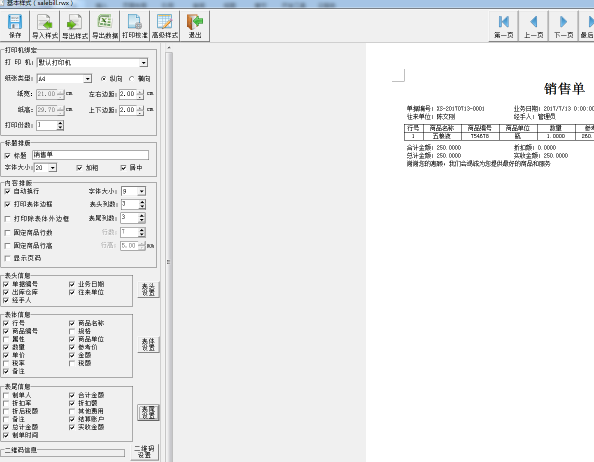Toggle 金额 body checkbox
This screenshot has height=462, width=594.
click(72, 355)
